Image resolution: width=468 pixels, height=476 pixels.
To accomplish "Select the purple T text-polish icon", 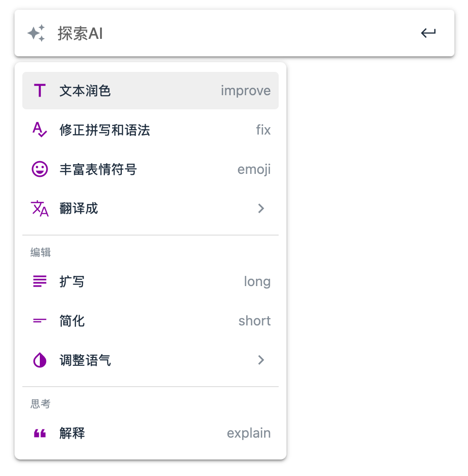I will coord(39,90).
